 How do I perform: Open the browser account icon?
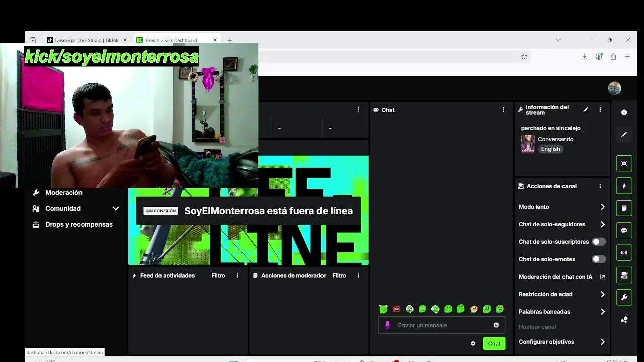coord(599,57)
